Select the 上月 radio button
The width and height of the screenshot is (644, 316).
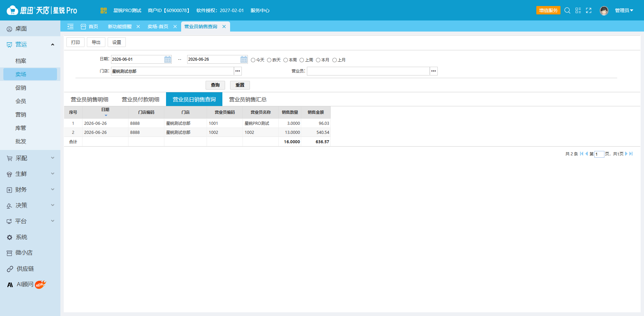pos(334,60)
